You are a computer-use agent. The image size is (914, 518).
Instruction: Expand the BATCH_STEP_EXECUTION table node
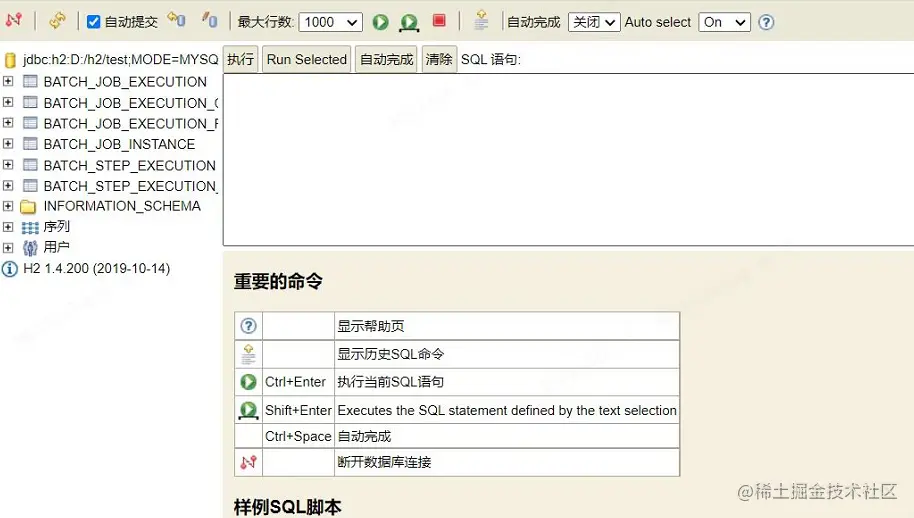click(x=8, y=164)
